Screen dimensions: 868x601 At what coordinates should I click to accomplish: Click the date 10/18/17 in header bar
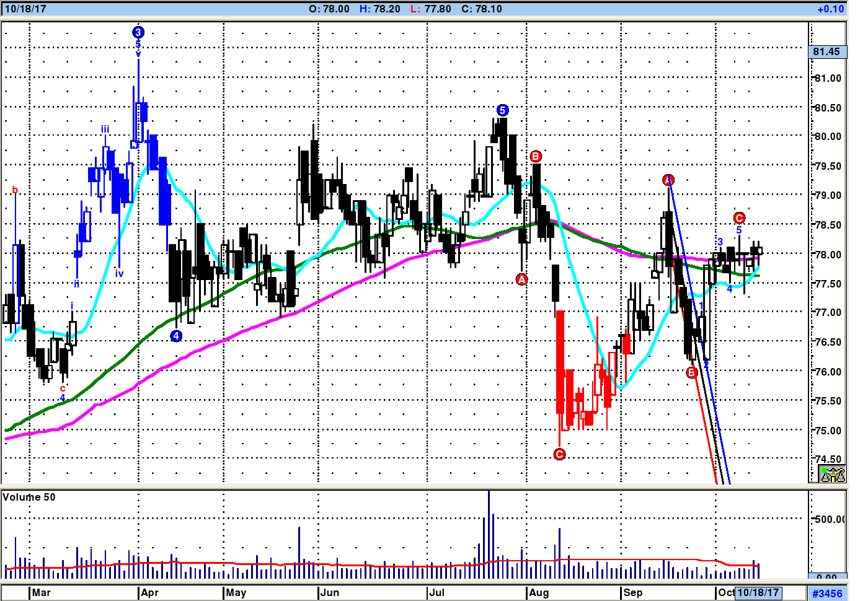coord(25,9)
